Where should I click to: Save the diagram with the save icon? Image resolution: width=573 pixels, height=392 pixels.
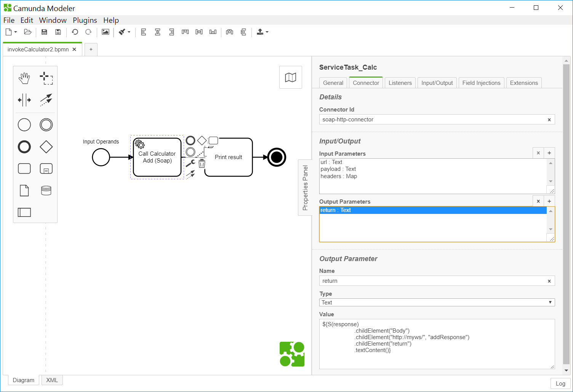click(x=44, y=32)
